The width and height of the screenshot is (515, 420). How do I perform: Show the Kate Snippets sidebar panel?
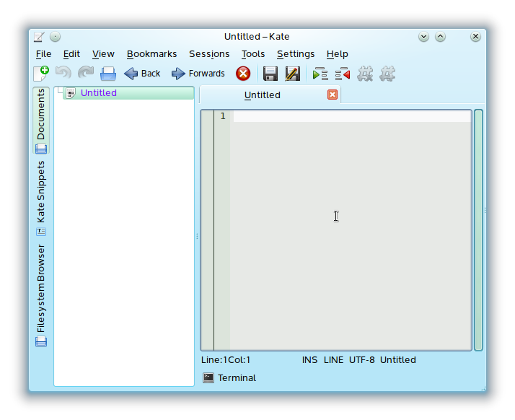pyautogui.click(x=41, y=198)
